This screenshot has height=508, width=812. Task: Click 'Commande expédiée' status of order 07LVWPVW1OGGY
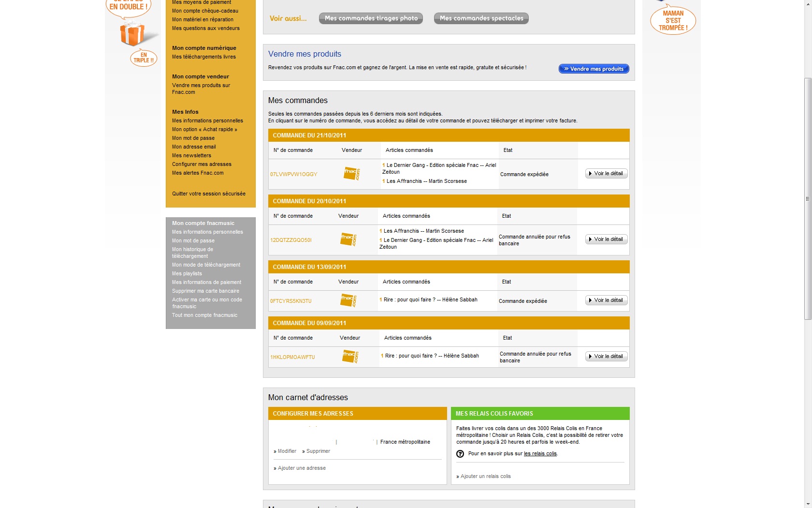(x=524, y=174)
